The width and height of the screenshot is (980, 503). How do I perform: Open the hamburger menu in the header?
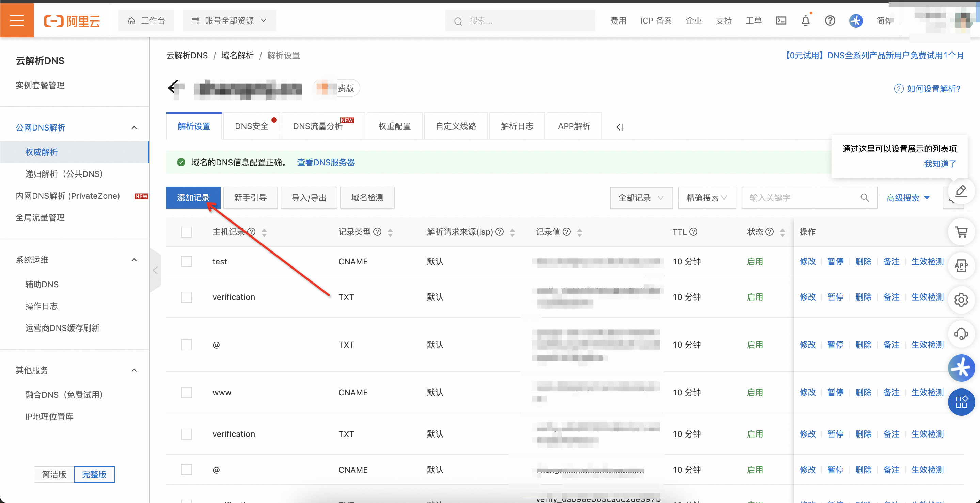pyautogui.click(x=17, y=20)
